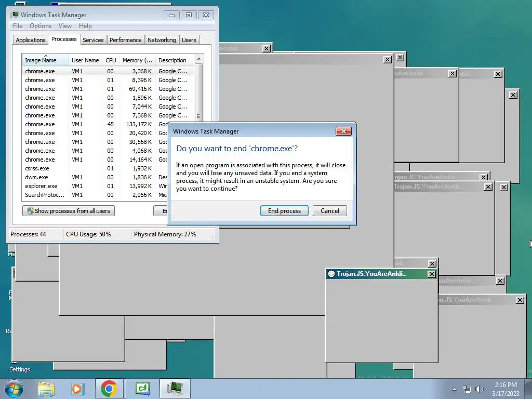532x399 pixels.
Task: Sort processes by Image Name column
Action: coord(45,60)
